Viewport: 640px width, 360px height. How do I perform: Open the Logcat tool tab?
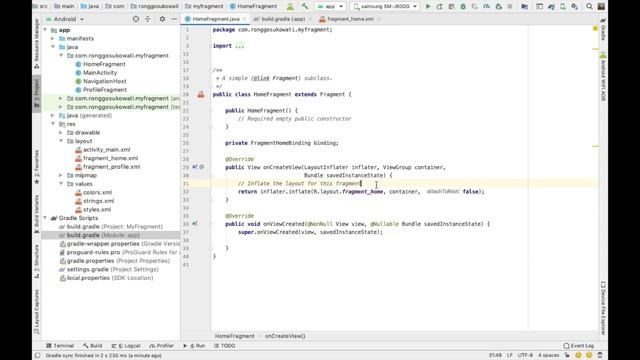pyautogui.click(x=126, y=346)
